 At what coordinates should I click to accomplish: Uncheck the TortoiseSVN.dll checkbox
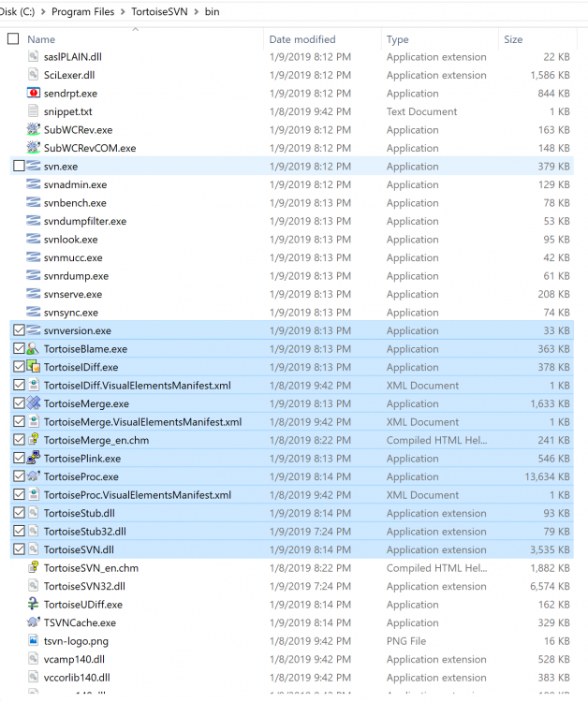[x=19, y=549]
